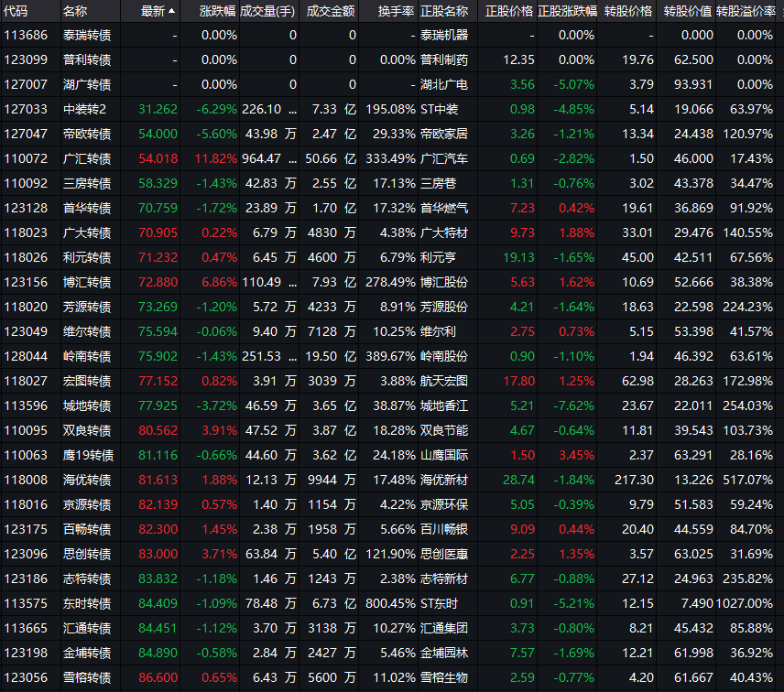Click bond name 京源转债

tap(87, 504)
